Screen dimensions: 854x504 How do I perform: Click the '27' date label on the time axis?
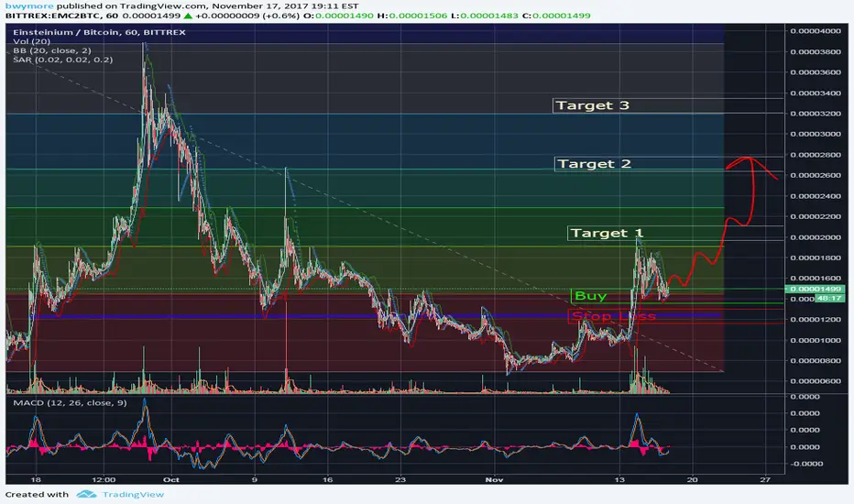(x=765, y=479)
